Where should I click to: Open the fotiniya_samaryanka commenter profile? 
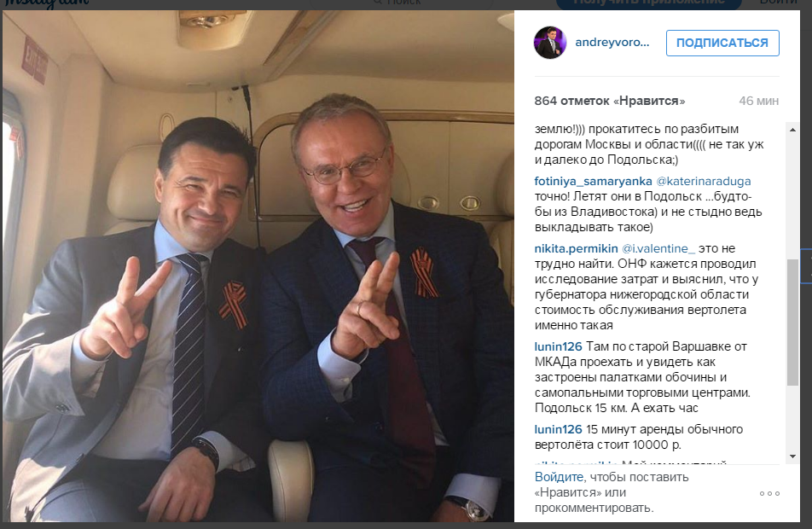(x=593, y=182)
